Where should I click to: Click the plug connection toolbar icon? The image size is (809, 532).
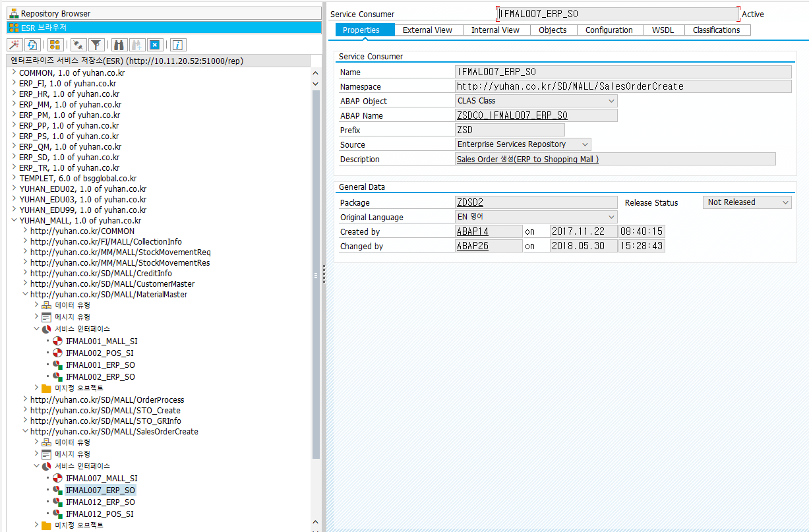pyautogui.click(x=79, y=45)
